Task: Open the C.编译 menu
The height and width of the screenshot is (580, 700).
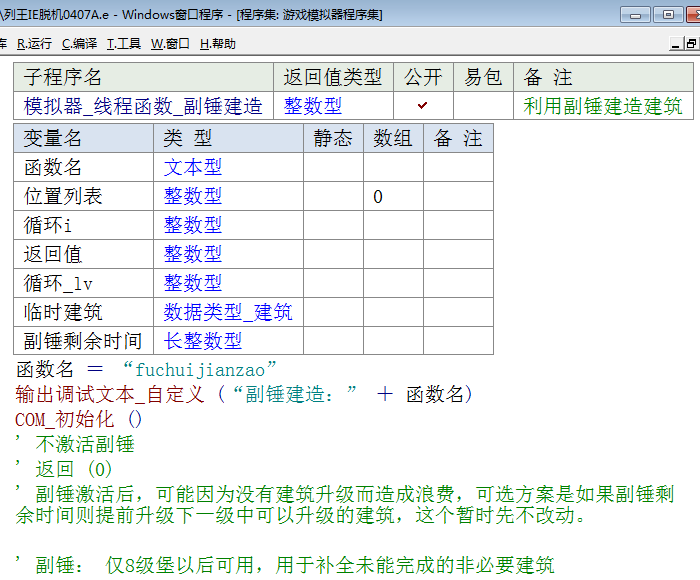Action: coord(79,44)
